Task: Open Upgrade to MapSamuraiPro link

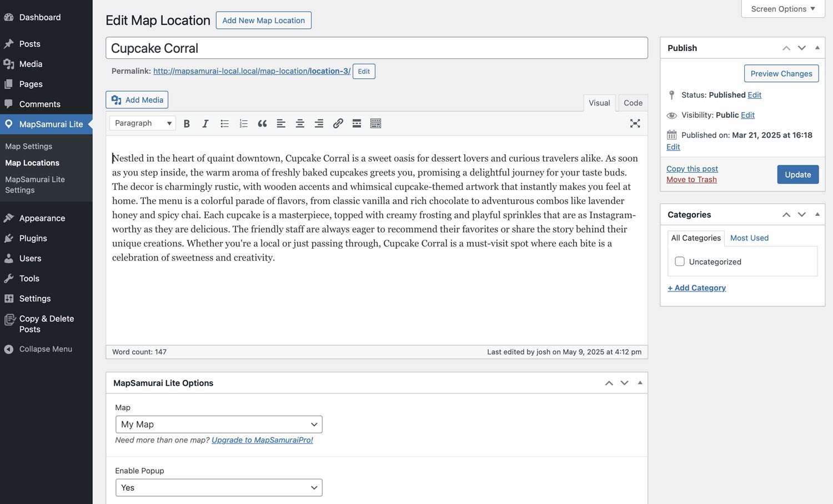Action: pyautogui.click(x=262, y=440)
